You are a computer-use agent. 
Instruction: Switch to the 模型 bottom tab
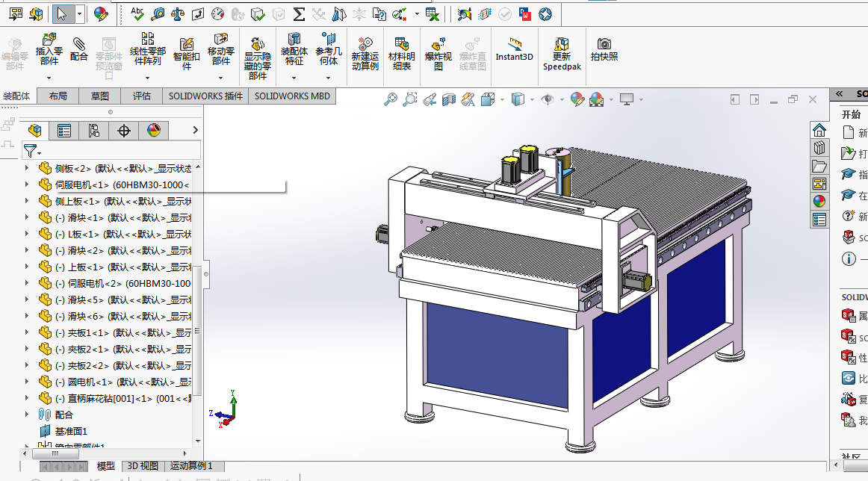[106, 466]
